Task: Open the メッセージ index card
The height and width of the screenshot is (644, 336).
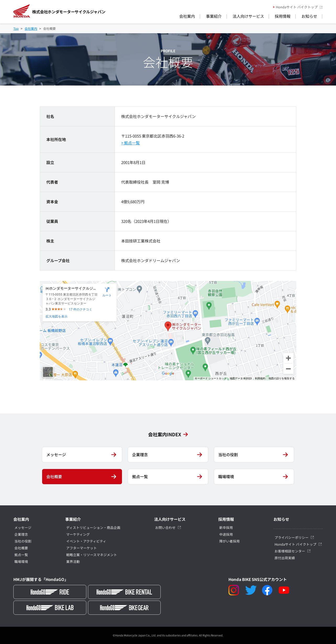Action: 82,455
